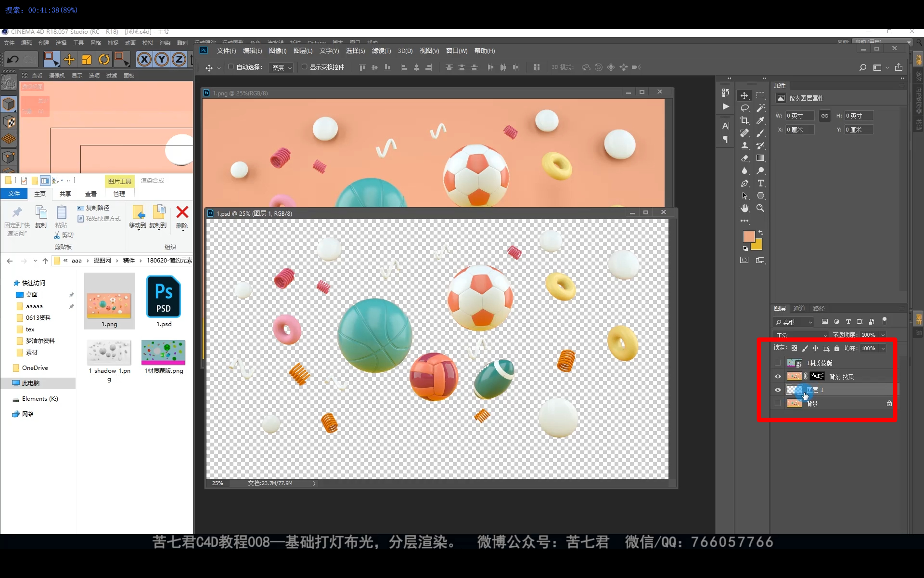
Task: Open the 图层 auto-select target dropdown
Action: (282, 68)
